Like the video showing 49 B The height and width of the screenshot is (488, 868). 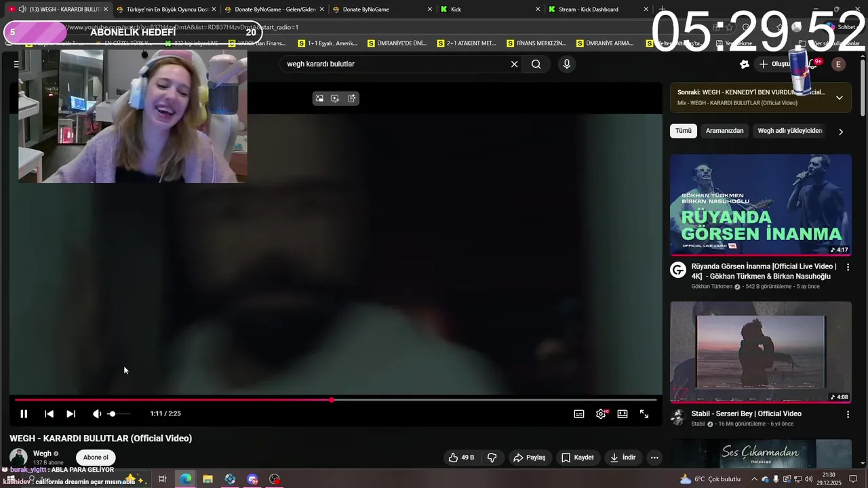coord(461,457)
